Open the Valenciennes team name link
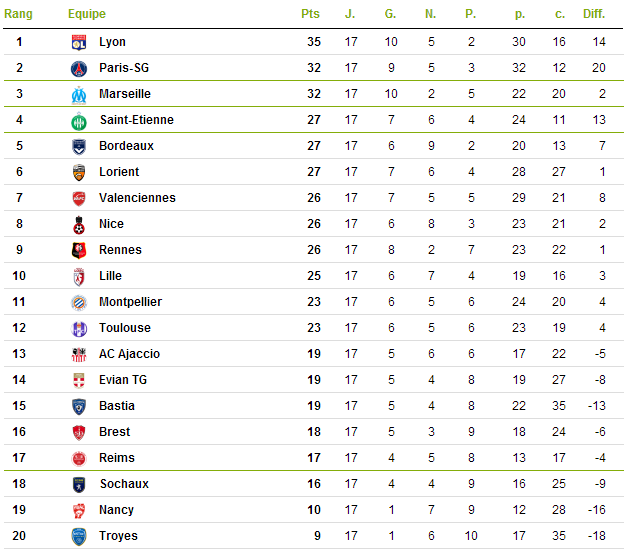Image resolution: width=627 pixels, height=554 pixels. (x=137, y=198)
